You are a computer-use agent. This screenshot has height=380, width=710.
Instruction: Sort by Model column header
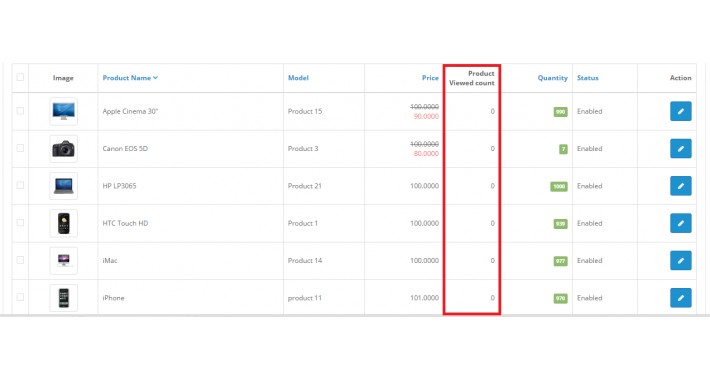(x=298, y=78)
